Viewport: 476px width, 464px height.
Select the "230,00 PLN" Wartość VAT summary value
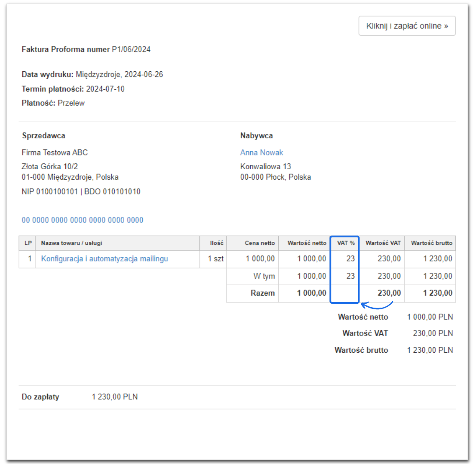click(x=430, y=333)
